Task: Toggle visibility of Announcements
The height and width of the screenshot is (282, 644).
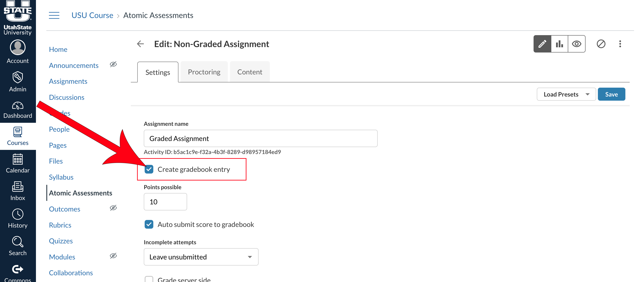Action: (x=113, y=64)
